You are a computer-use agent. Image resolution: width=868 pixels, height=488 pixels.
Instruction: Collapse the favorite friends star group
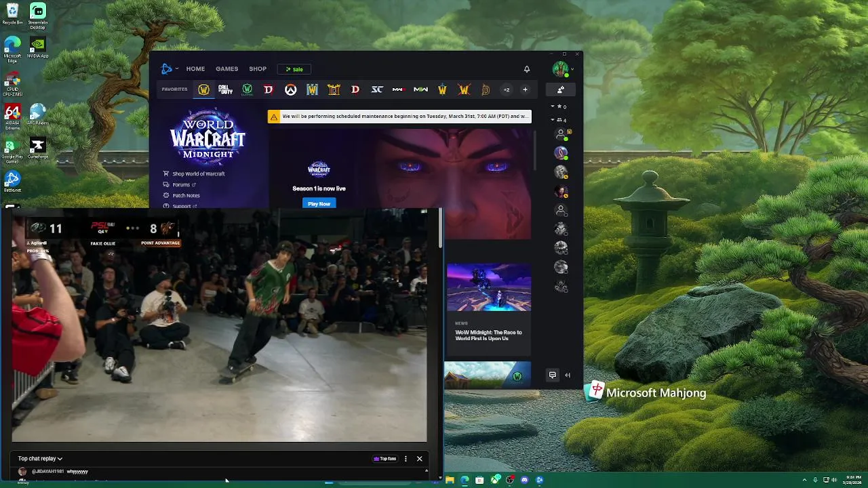coord(557,106)
